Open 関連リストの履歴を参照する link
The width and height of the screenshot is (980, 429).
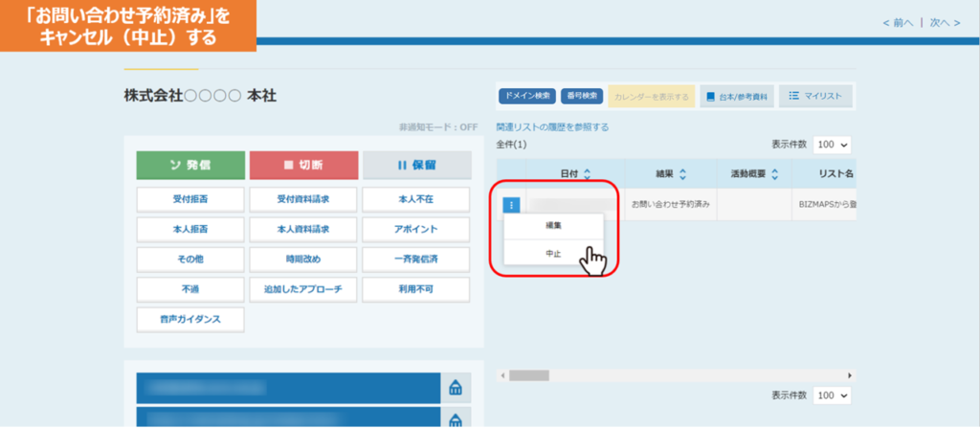click(x=552, y=126)
